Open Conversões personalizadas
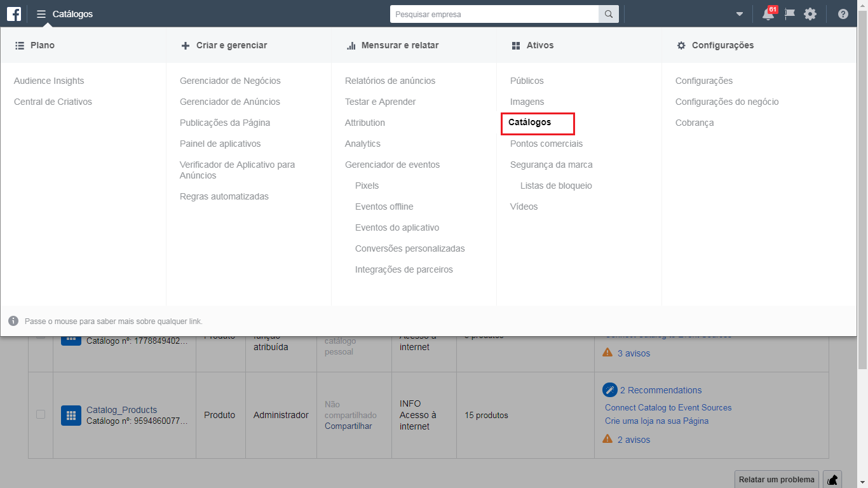 410,248
